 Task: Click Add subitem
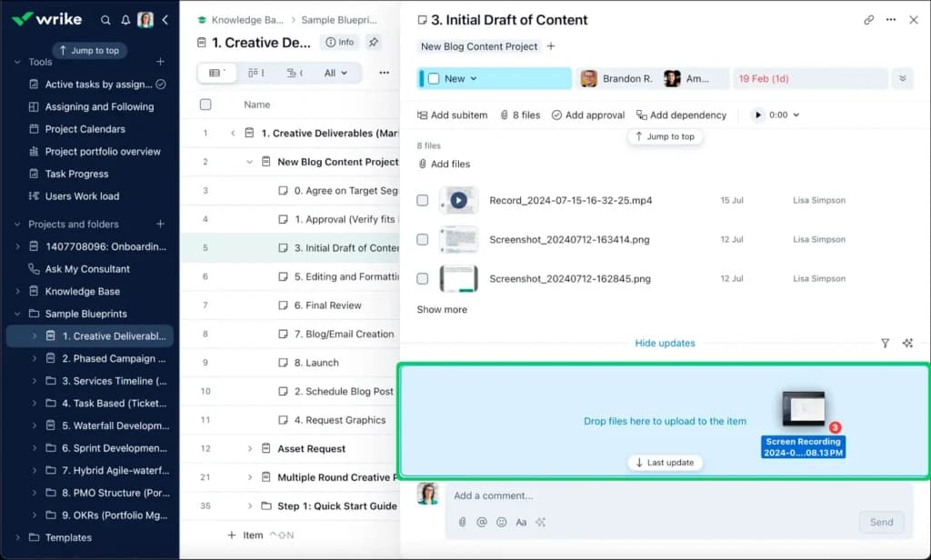(x=453, y=115)
